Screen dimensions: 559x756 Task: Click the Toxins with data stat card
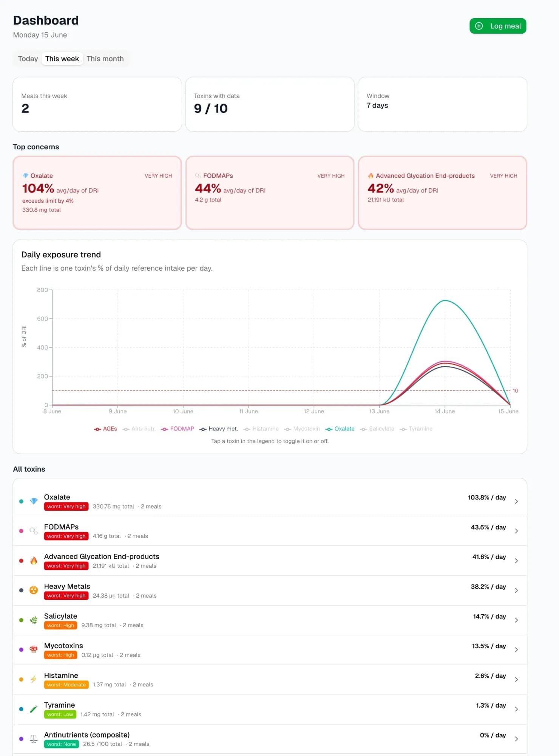click(x=270, y=104)
